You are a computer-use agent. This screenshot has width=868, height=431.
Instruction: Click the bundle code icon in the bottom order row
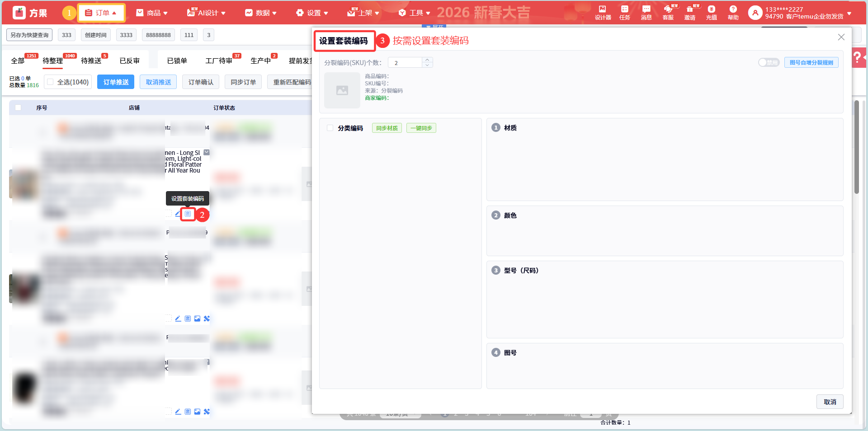[188, 412]
